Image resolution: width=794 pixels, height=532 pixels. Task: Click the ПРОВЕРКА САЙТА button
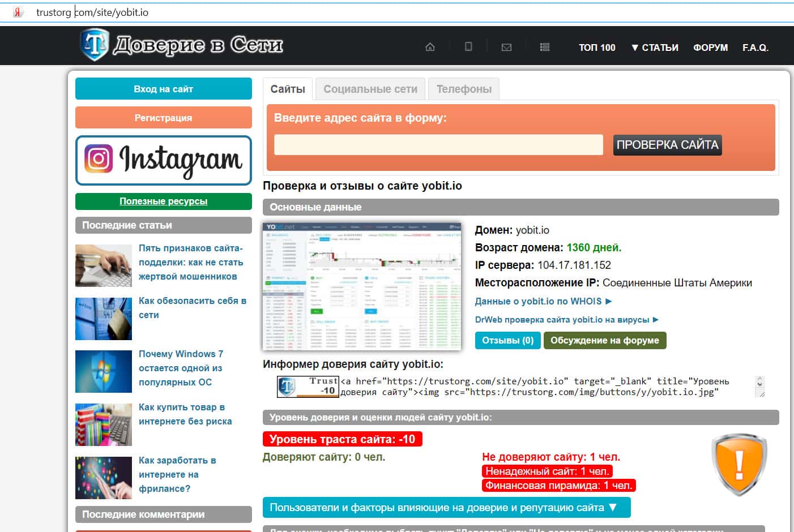667,145
